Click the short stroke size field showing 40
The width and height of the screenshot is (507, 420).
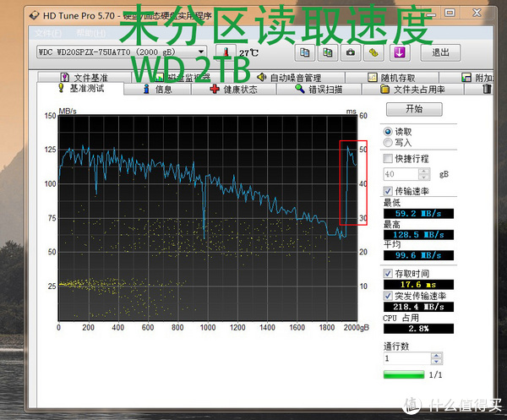pos(401,174)
